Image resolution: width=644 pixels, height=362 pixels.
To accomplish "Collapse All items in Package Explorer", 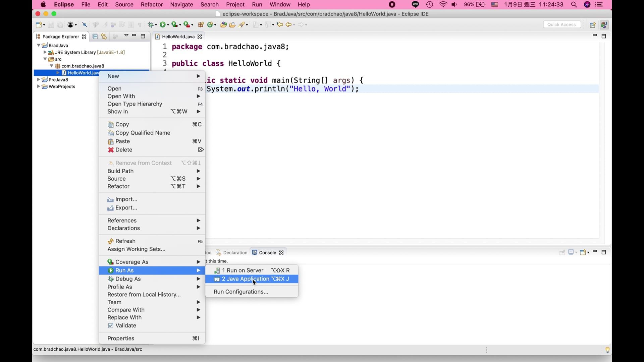I will click(95, 36).
